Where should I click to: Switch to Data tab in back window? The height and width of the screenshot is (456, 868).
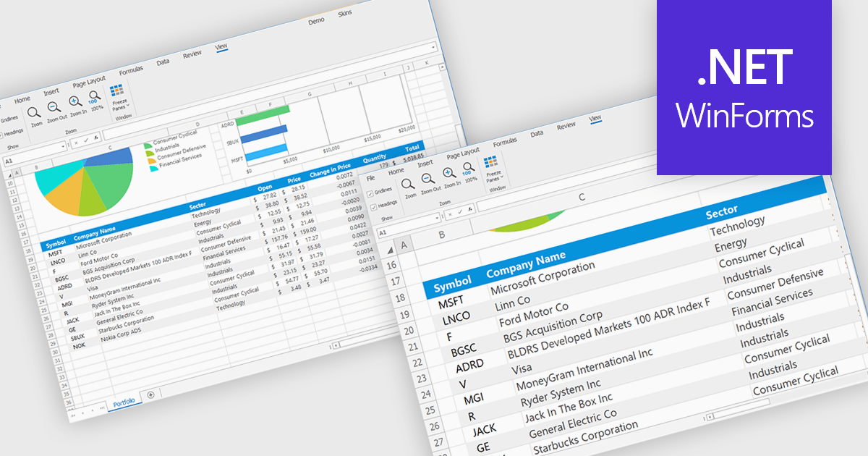pos(163,62)
